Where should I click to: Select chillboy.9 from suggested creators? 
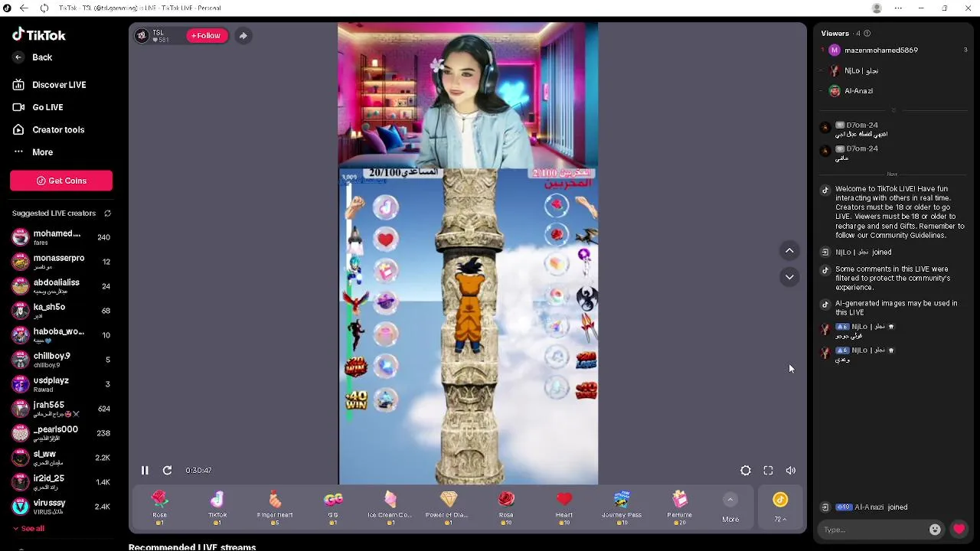(x=61, y=360)
